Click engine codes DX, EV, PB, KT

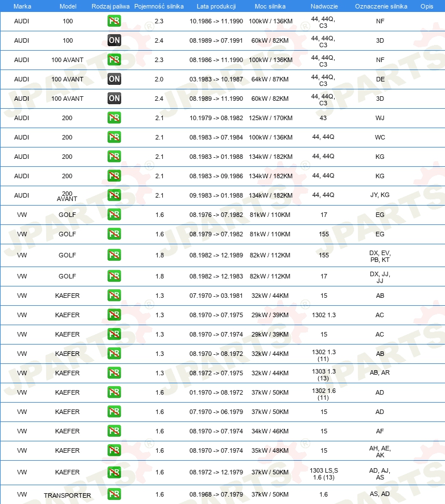click(380, 256)
